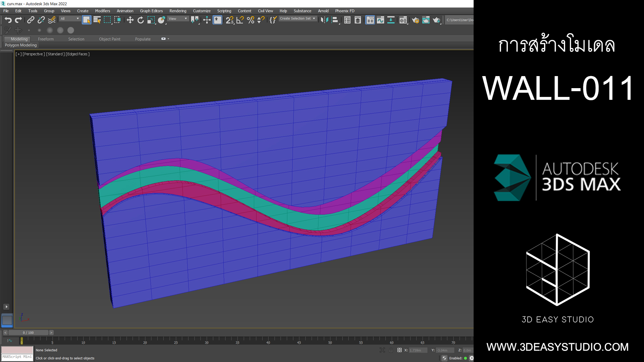Toggle the 2.5D Snaps button
This screenshot has height=362, width=644.
click(230, 20)
